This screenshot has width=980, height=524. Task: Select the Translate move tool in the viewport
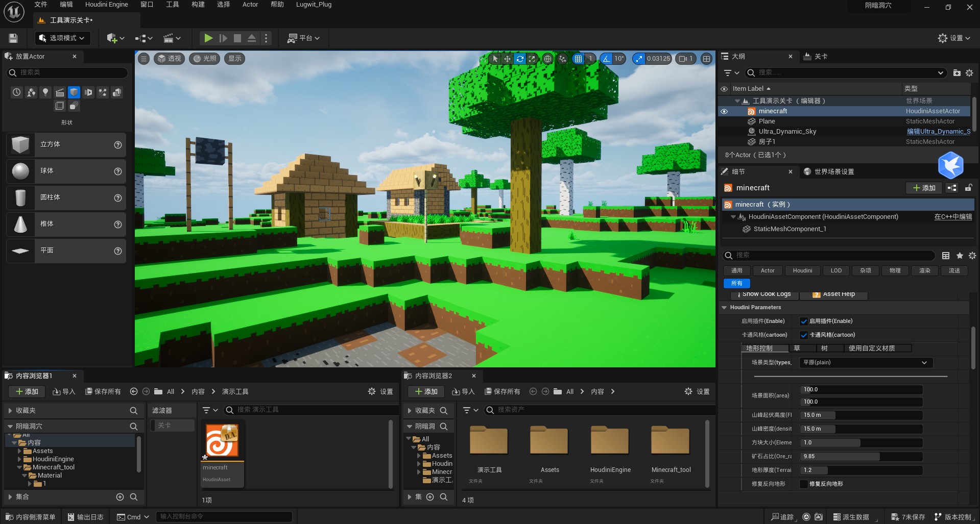pyautogui.click(x=507, y=59)
